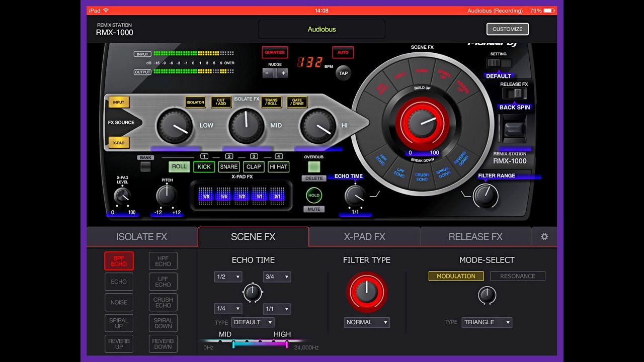Click the CUSTOMIZE button
The height and width of the screenshot is (362, 644).
507,29
